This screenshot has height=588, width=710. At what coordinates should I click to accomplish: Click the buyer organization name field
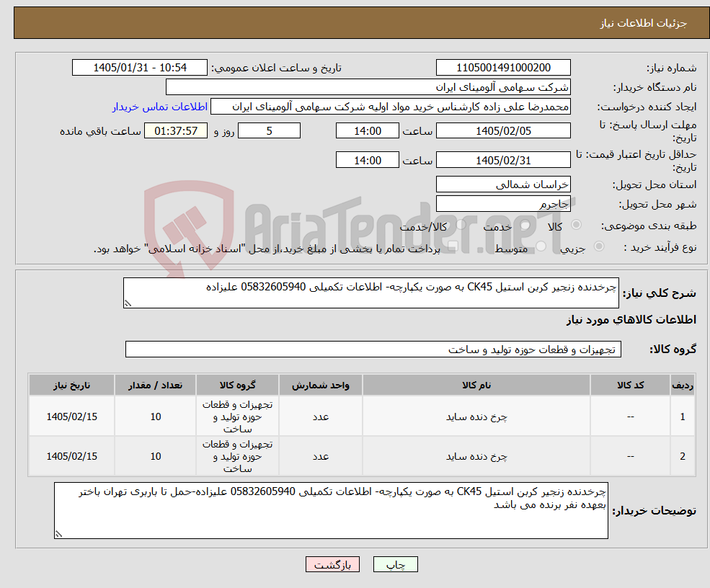click(368, 87)
